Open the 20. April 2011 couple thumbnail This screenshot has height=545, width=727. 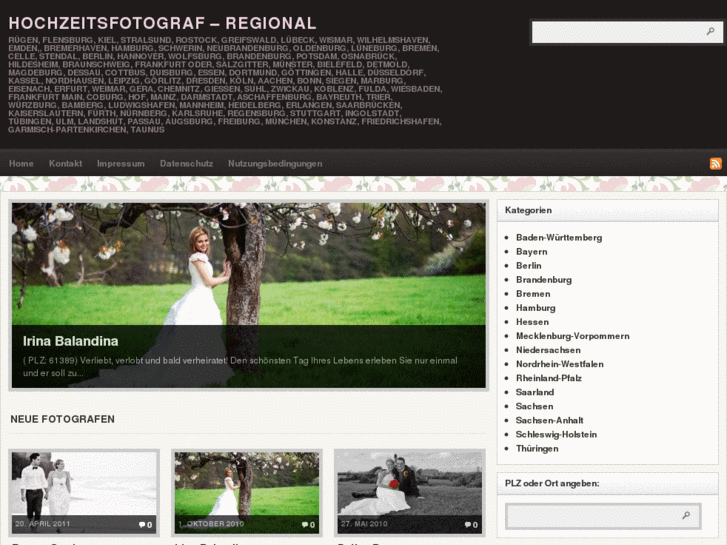click(x=84, y=493)
